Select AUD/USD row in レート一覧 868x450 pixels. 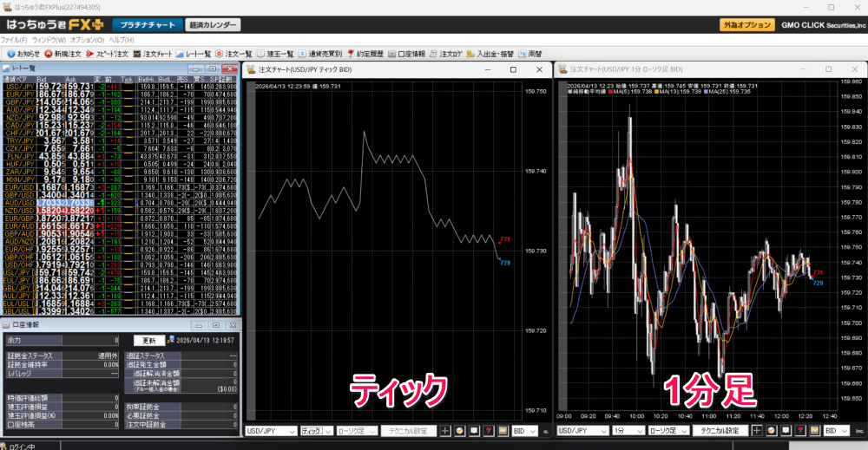click(120, 203)
